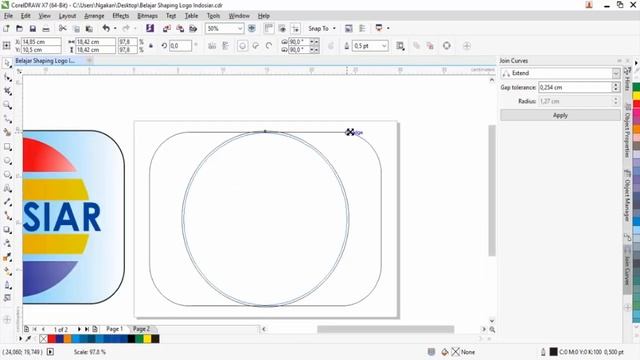Screen dimensions: 640x360
Task: Toggle Mirror horizontally button
Action: pos(212,46)
